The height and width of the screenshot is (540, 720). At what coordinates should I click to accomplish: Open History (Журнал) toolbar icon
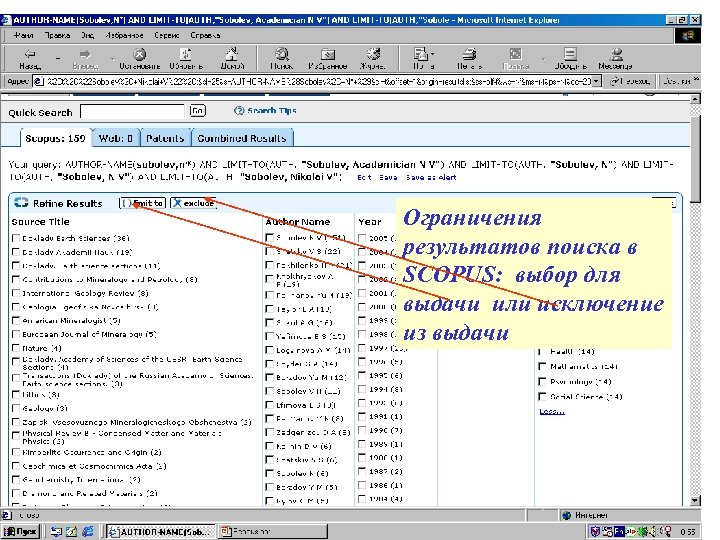pos(373,54)
